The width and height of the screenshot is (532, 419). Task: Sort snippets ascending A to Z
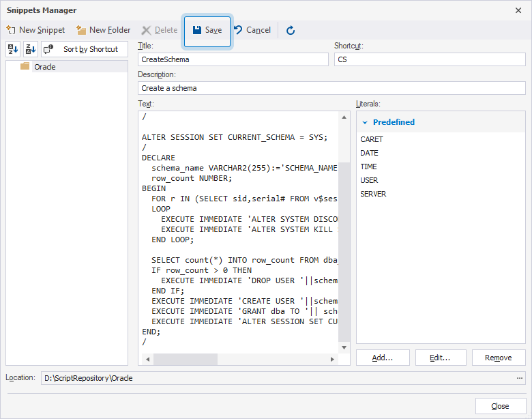13,49
